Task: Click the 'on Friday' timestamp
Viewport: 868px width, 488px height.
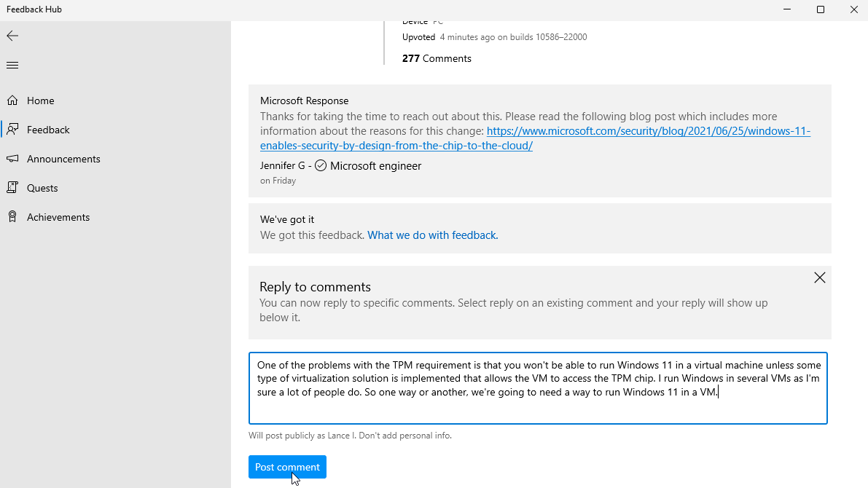Action: [278, 181]
